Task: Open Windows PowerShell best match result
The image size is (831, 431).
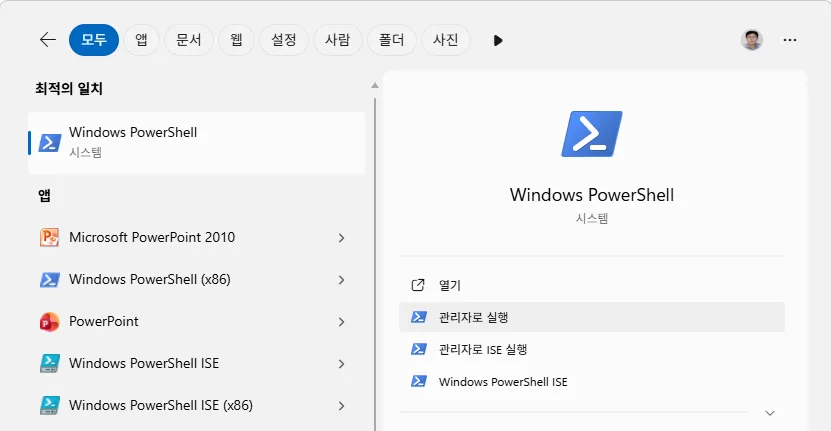Action: click(x=197, y=143)
